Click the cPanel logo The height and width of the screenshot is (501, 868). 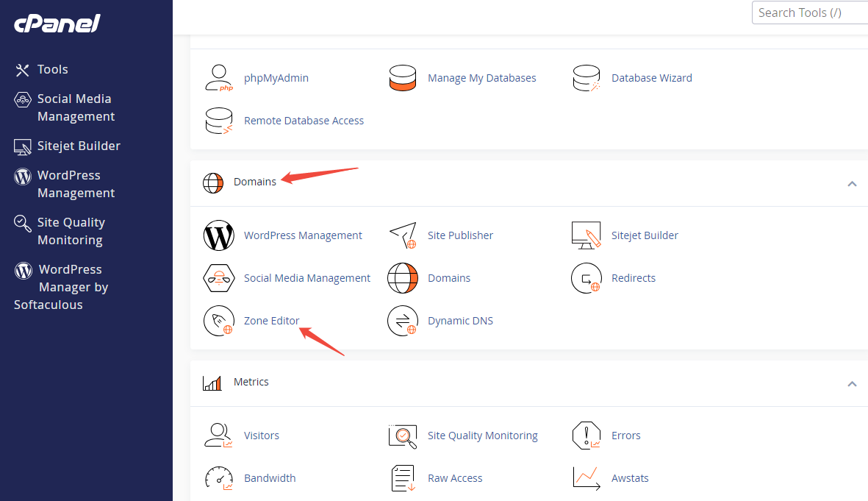57,24
